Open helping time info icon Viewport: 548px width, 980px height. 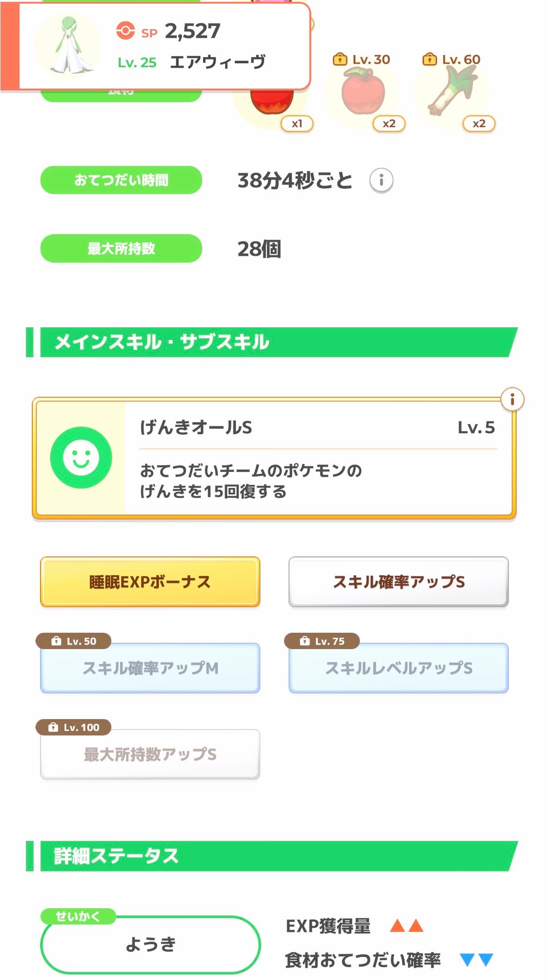click(x=381, y=180)
